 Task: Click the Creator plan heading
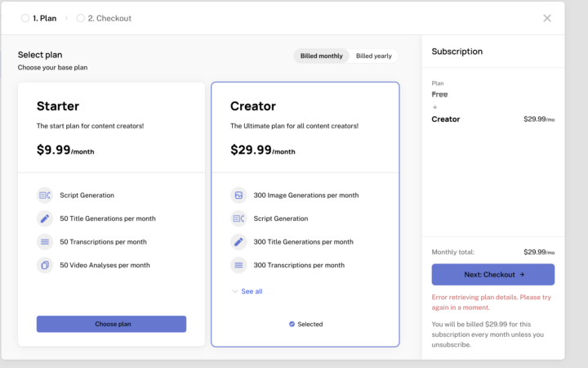[x=252, y=106]
